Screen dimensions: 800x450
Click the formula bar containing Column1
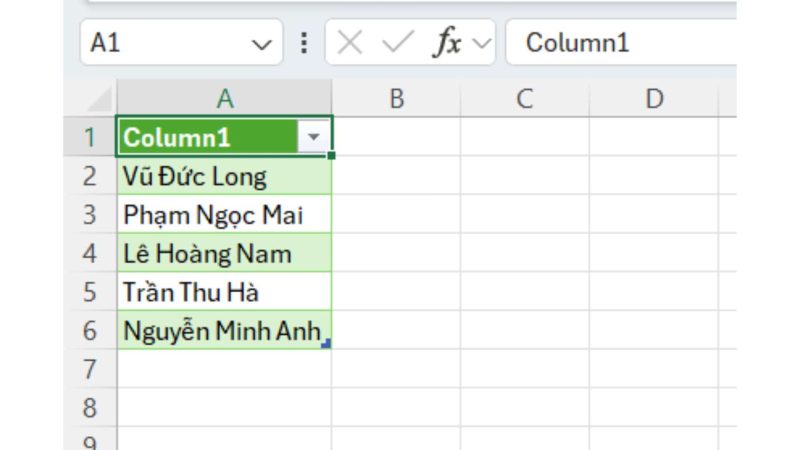point(621,42)
